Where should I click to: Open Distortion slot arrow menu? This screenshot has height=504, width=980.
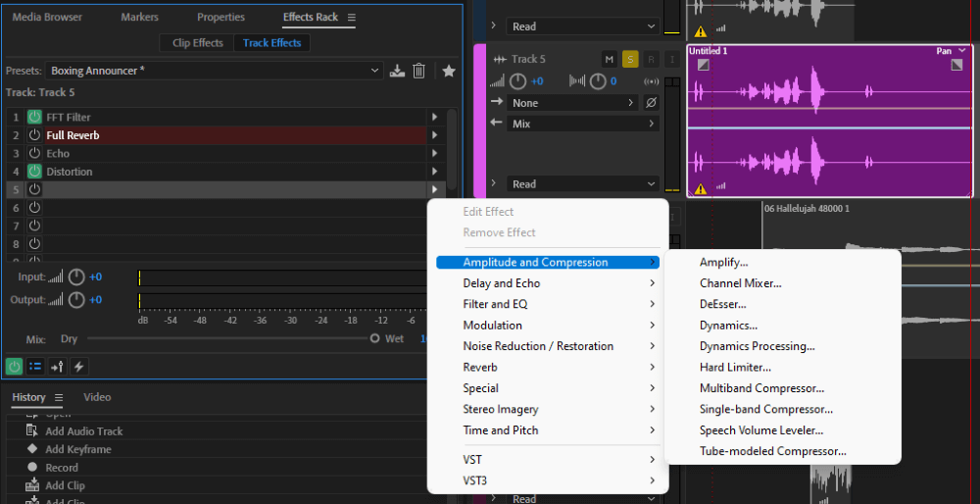[x=434, y=172]
